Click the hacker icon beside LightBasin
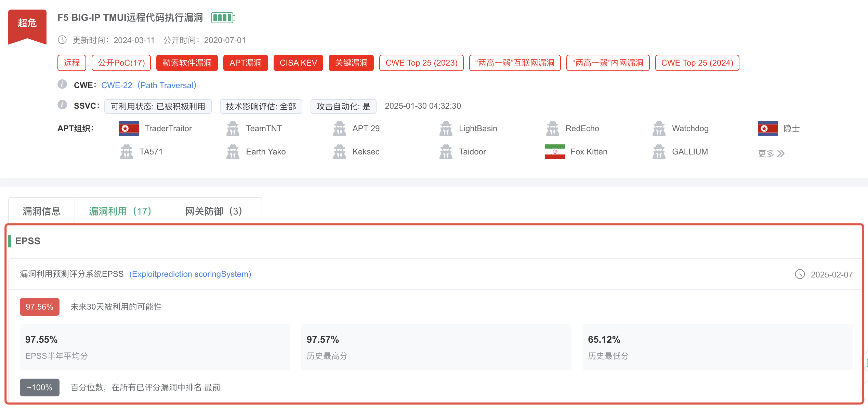Viewport: 868px width, 408px height. pyautogui.click(x=446, y=128)
